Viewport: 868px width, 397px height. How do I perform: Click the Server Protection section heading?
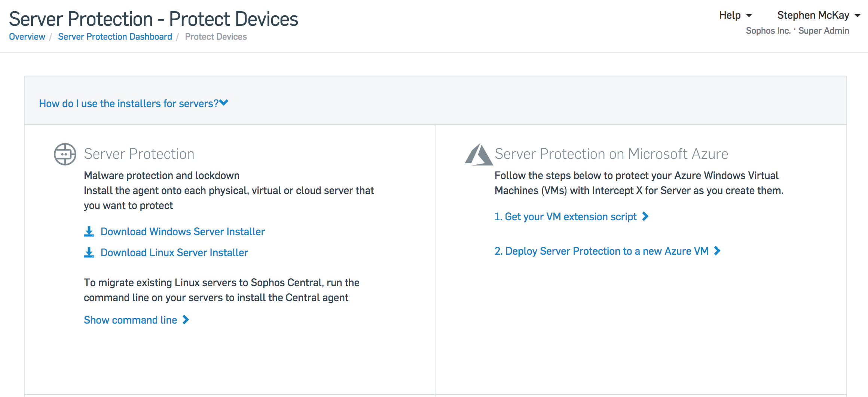[139, 154]
